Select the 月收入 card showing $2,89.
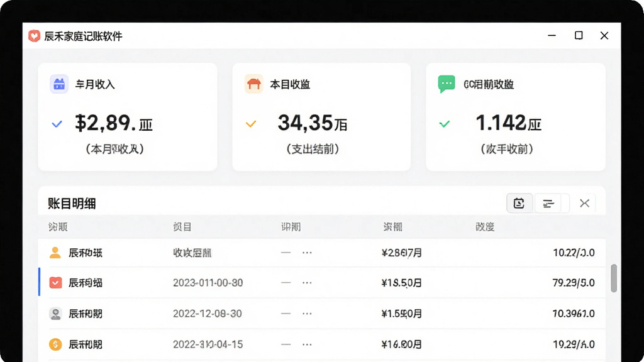 128,117
